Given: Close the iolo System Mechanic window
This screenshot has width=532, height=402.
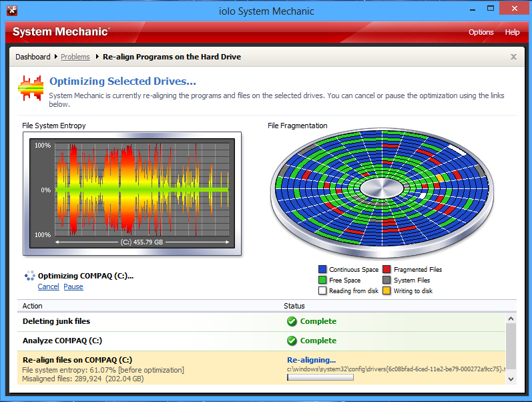Looking at the screenshot, I should [x=515, y=9].
